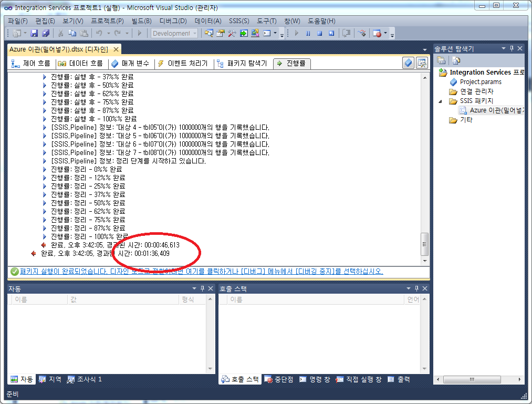Viewport: 532px width, 404px height.
Task: Open the SSIS(S) menu
Action: [x=239, y=21]
